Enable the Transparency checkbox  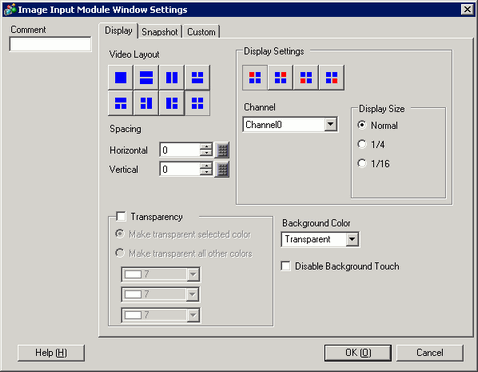(121, 217)
